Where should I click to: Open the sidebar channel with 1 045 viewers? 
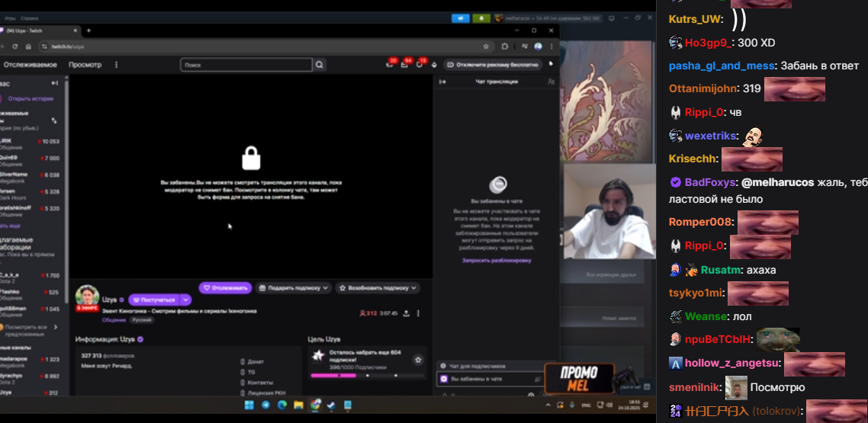[x=31, y=311]
